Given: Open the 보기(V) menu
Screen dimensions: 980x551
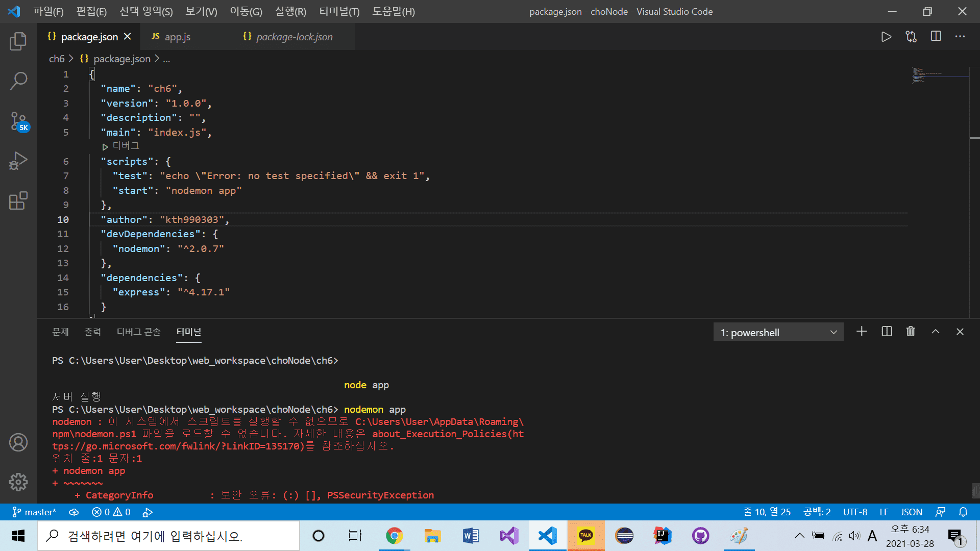Looking at the screenshot, I should point(201,11).
